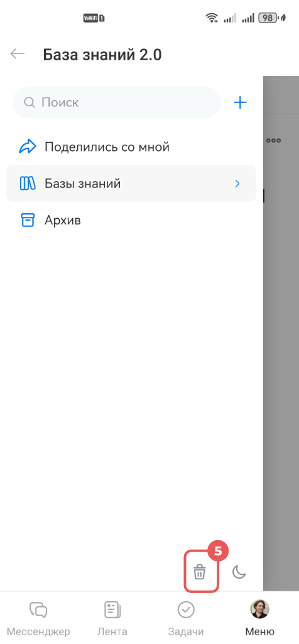
Task: Open the trash bin icon
Action: [200, 572]
